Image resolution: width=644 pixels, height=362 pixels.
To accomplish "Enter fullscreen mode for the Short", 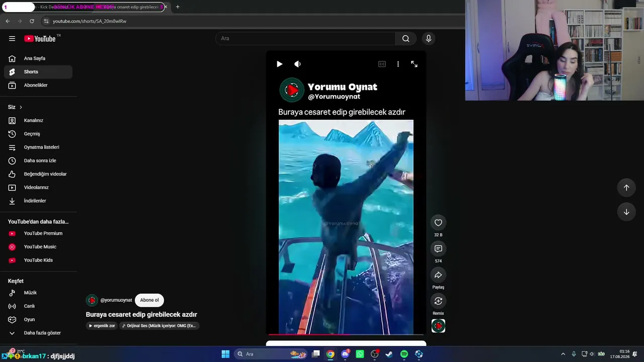I will [414, 64].
